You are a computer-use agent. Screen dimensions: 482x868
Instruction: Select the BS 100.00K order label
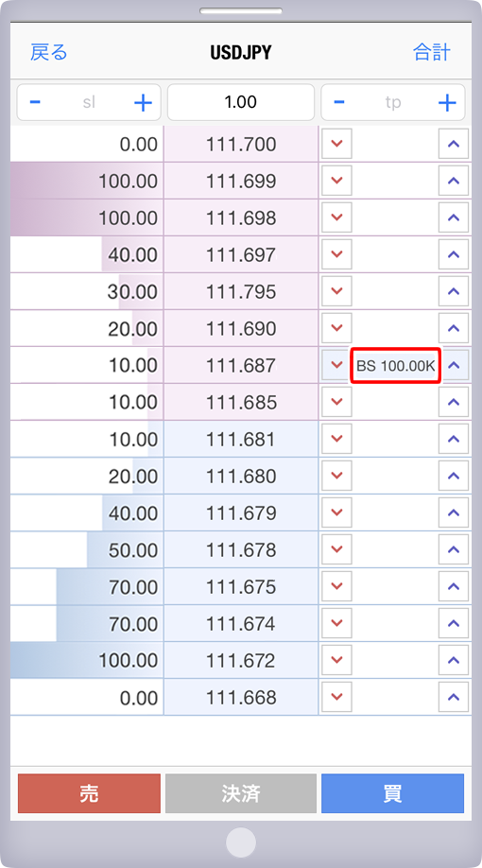point(395,365)
